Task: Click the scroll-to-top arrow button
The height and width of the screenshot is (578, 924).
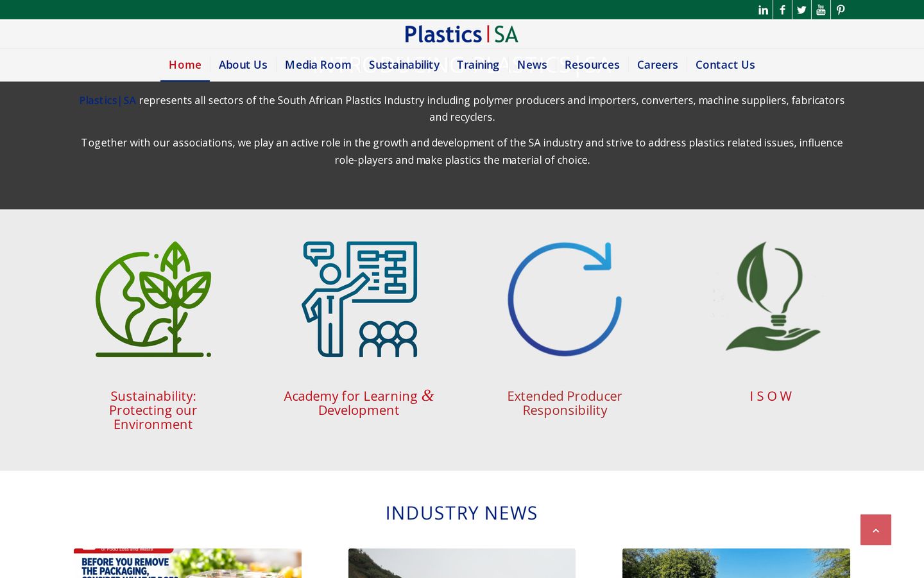Action: tap(876, 530)
